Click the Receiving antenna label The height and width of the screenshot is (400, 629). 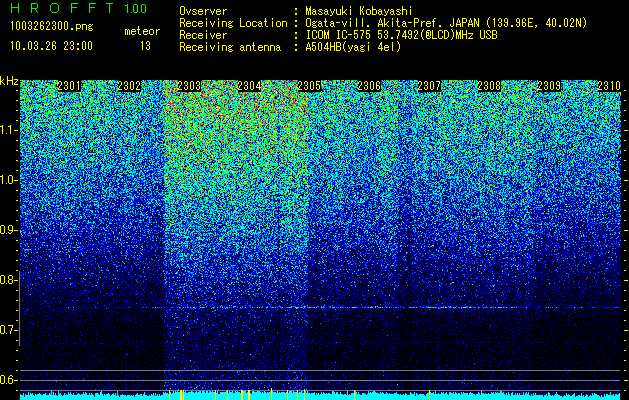coord(230,47)
